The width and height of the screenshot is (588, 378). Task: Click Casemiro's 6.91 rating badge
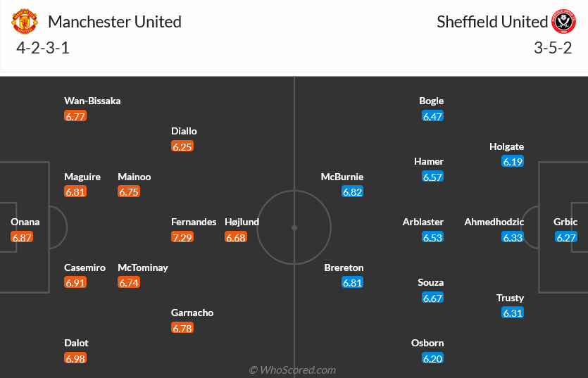75,282
